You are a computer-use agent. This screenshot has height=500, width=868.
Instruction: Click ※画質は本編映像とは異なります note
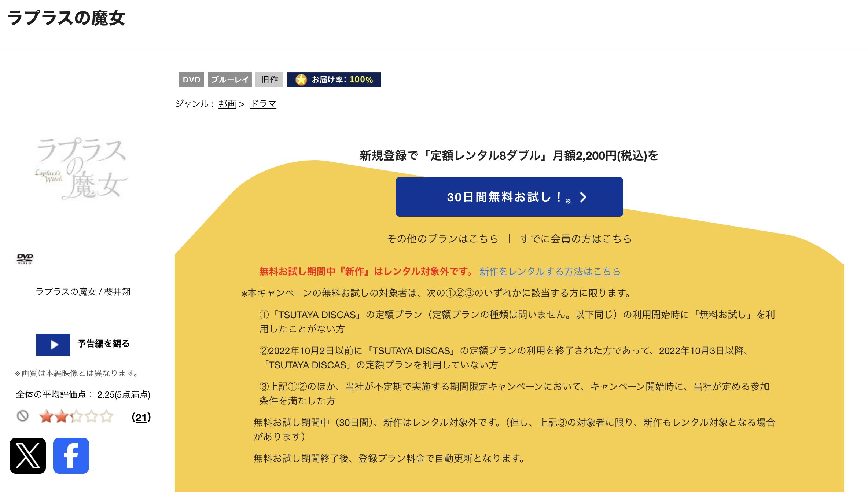[77, 373]
